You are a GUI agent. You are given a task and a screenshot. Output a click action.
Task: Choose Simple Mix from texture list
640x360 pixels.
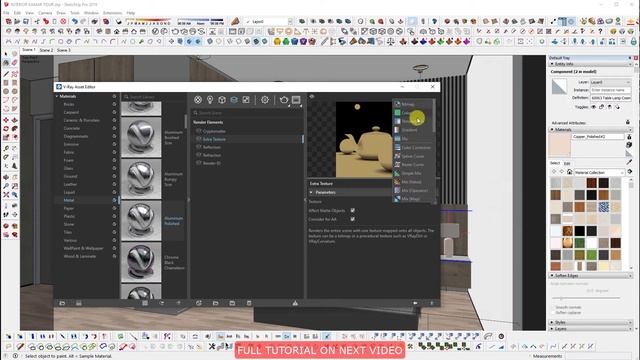[x=412, y=173]
